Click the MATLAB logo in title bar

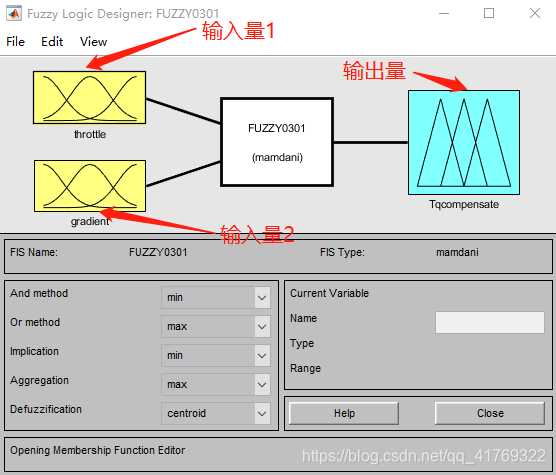point(14,13)
